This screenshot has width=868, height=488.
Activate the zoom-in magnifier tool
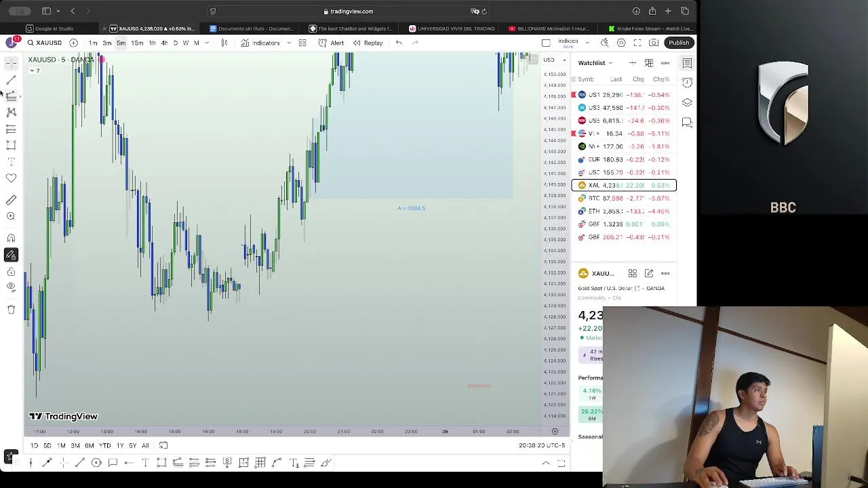[x=11, y=216]
